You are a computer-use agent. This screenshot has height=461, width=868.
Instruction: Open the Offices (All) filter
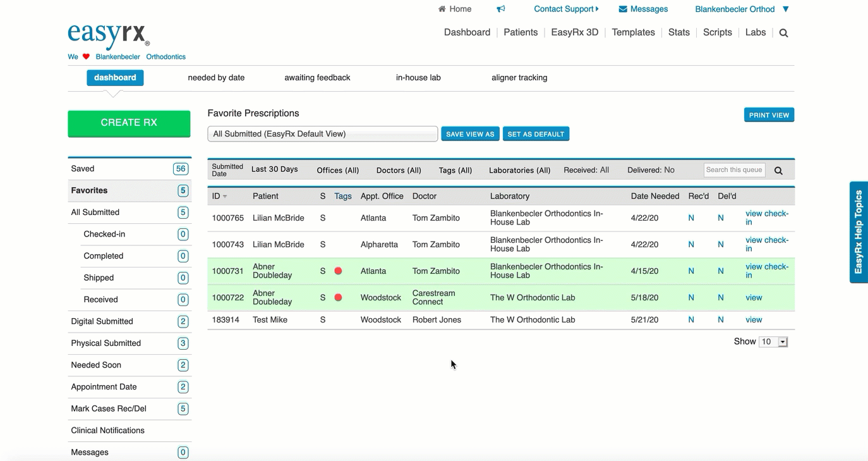tap(338, 170)
